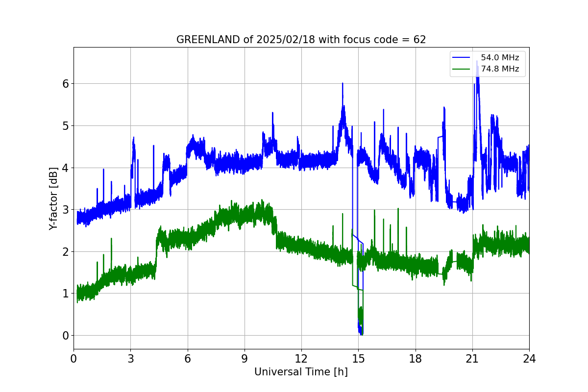Click the '74.8 MHz' legend label
Viewport: 588px width, 392px height.
point(500,69)
